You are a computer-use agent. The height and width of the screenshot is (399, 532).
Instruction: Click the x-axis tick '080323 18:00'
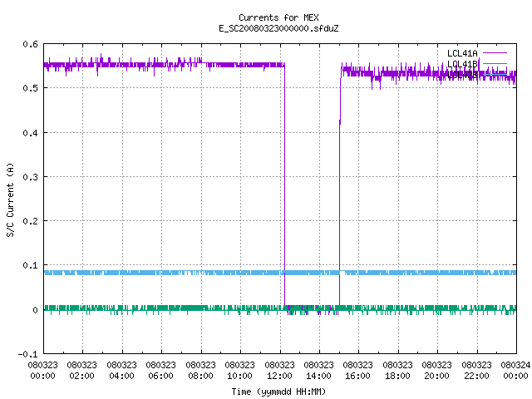pos(398,371)
